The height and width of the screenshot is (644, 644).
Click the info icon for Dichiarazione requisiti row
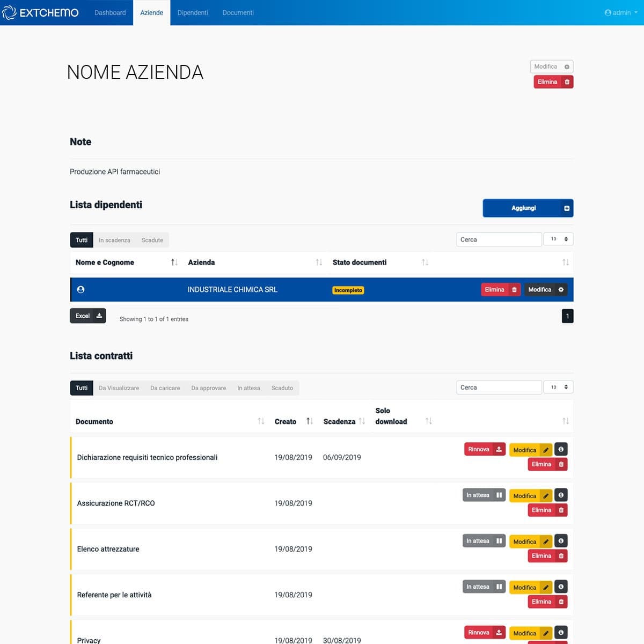coord(561,450)
